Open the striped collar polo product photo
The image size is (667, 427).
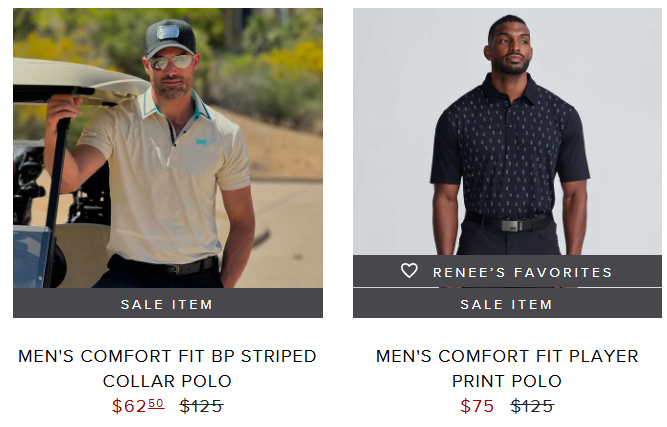(168, 148)
